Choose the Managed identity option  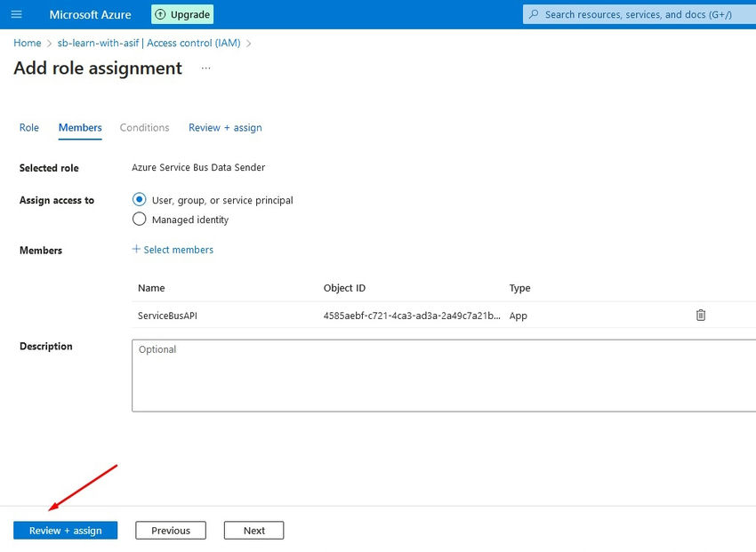139,220
